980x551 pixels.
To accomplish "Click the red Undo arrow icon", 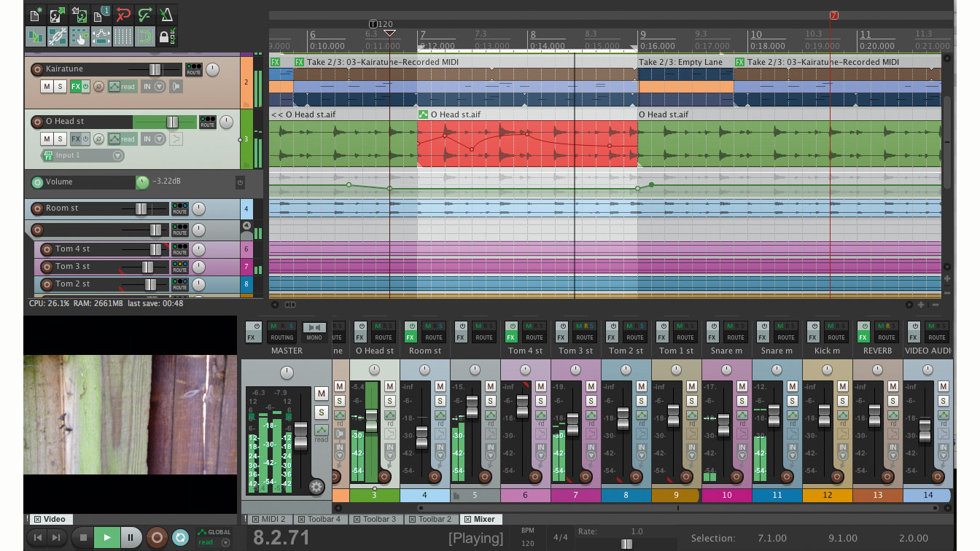I will point(122,15).
